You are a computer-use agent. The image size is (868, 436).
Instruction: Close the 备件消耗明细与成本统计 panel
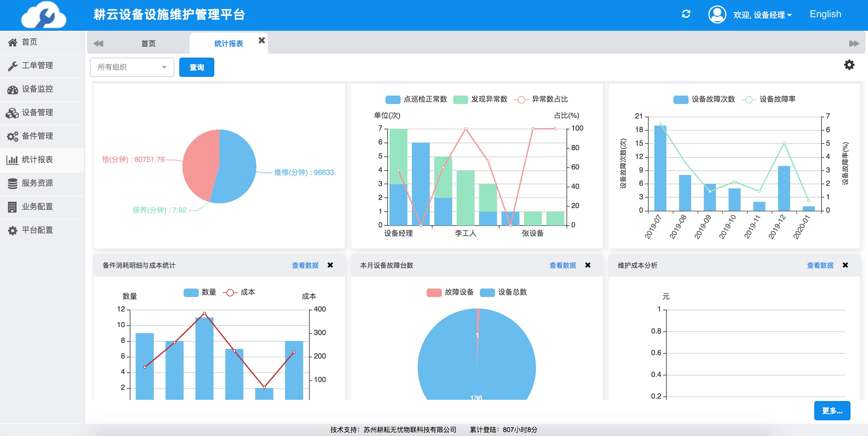[x=330, y=265]
